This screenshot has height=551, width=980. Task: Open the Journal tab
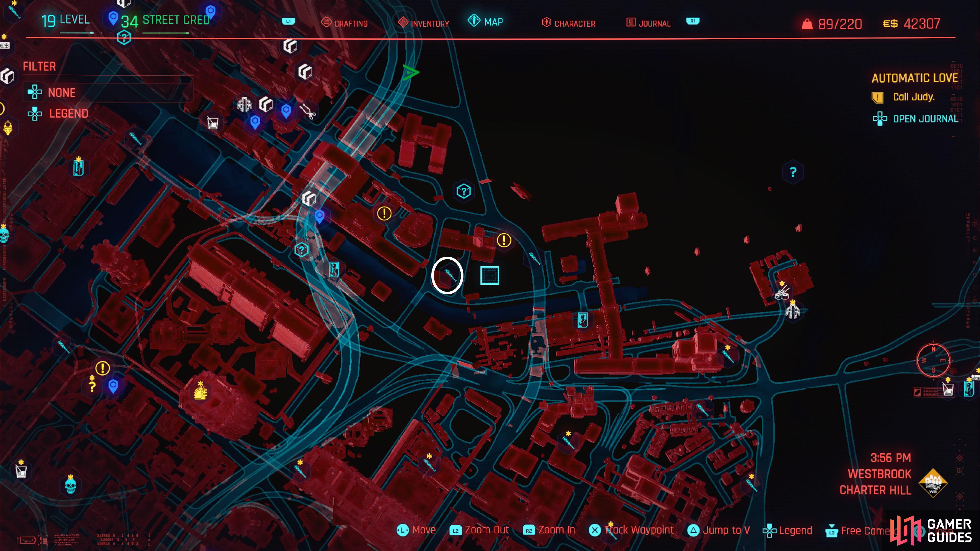pos(649,23)
